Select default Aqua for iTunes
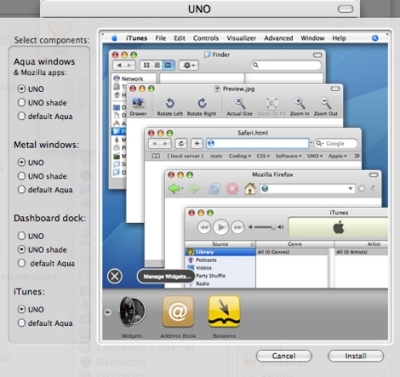Screen dimensions: 400x377 22,323
